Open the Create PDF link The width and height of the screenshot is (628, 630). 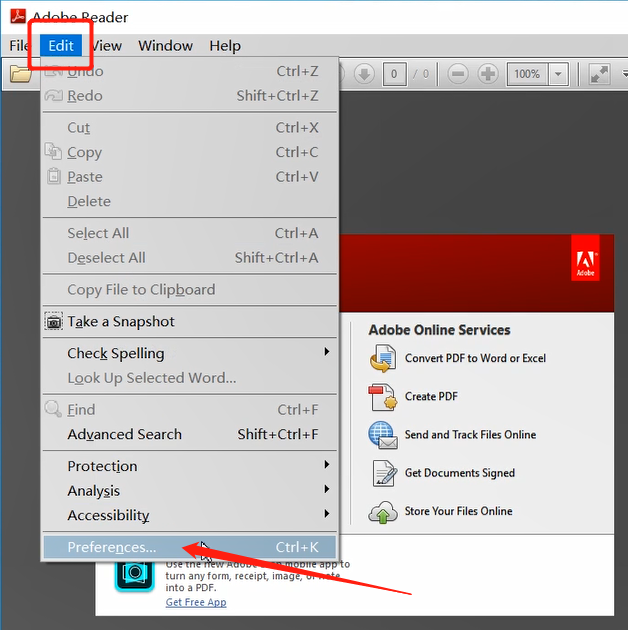pos(431,397)
